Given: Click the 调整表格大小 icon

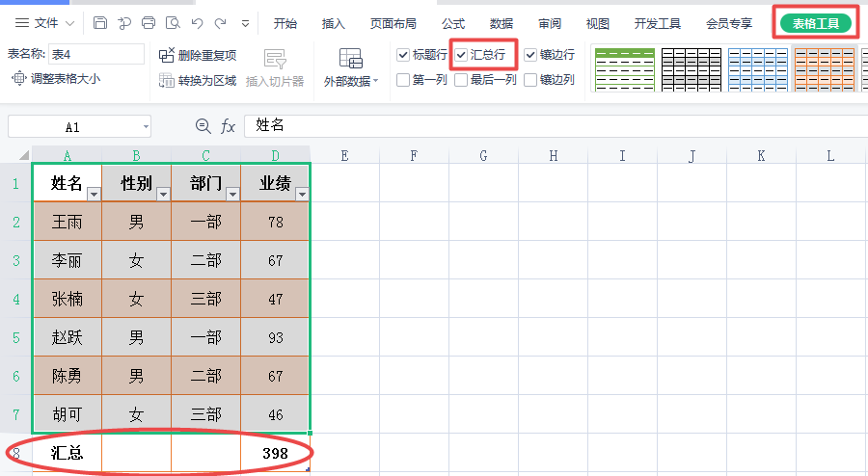Looking at the screenshot, I should 19,78.
